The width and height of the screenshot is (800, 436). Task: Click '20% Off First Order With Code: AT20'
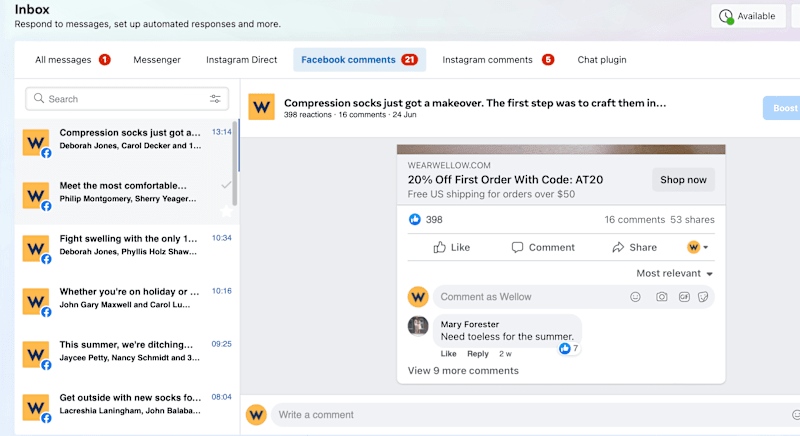click(x=505, y=179)
